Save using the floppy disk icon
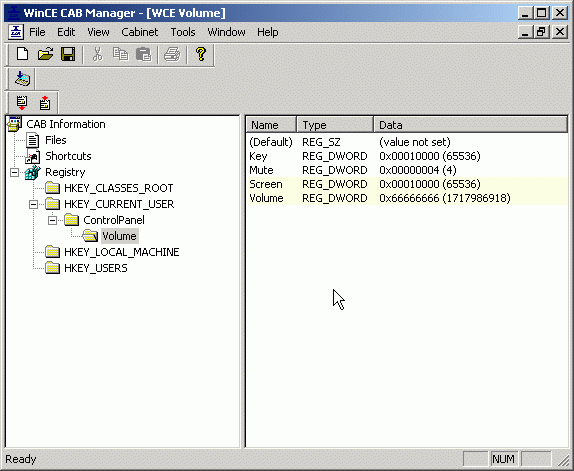The width and height of the screenshot is (574, 471). tap(68, 54)
